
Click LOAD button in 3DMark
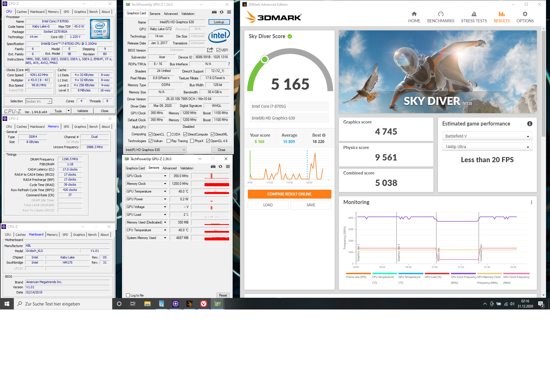[268, 205]
